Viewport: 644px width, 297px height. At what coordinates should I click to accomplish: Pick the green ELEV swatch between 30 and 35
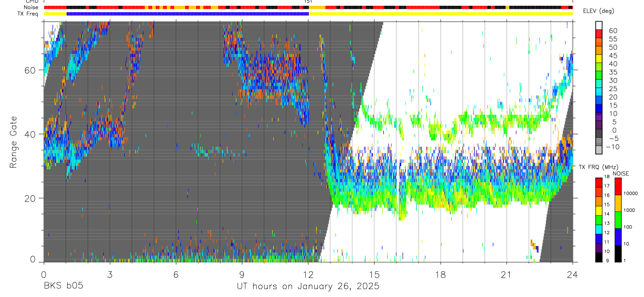599,75
